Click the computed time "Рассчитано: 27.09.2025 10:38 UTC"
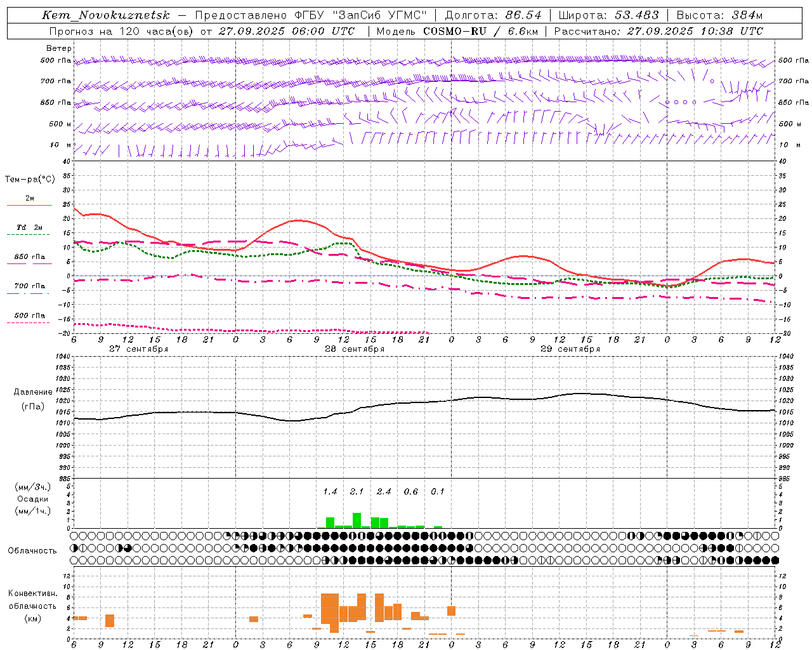 [658, 31]
